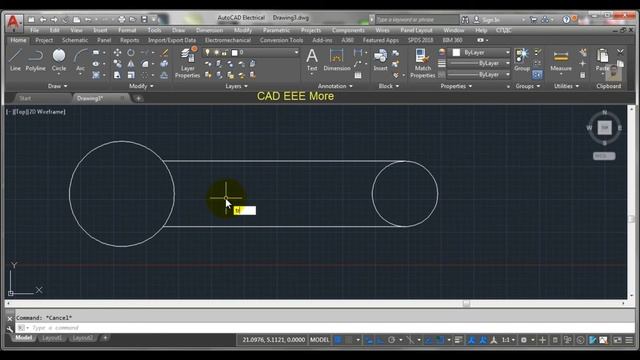Expand the Properties panel
The width and height of the screenshot is (640, 360).
point(456,86)
